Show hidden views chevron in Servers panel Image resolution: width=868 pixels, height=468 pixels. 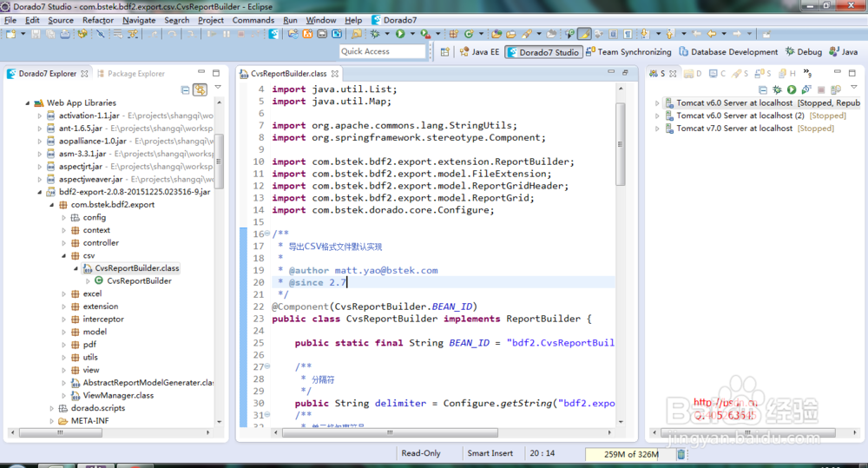(x=807, y=73)
